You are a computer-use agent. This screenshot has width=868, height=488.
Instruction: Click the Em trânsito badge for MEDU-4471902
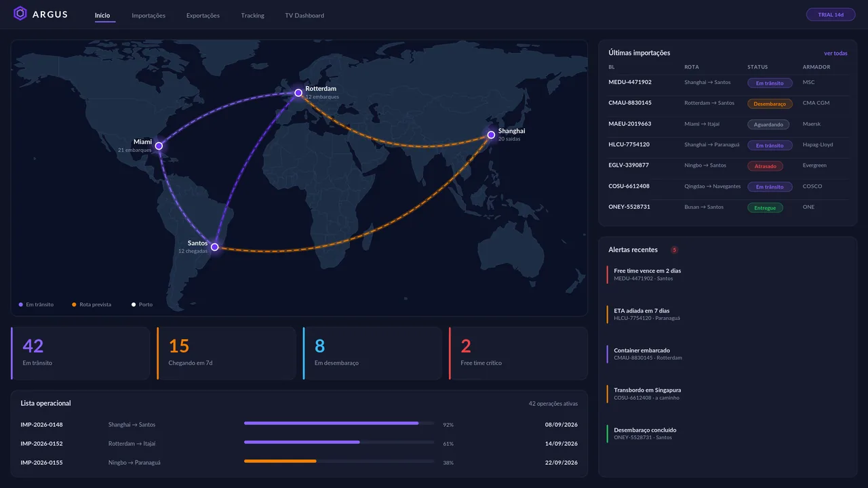770,83
